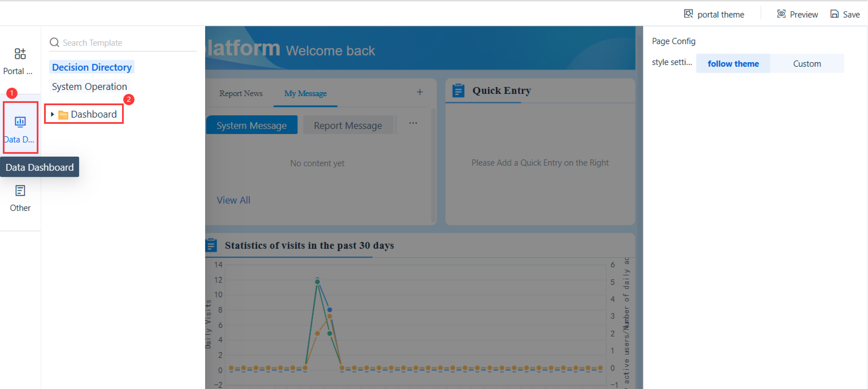Click the portal theme icon
This screenshot has width=868, height=389.
(689, 14)
